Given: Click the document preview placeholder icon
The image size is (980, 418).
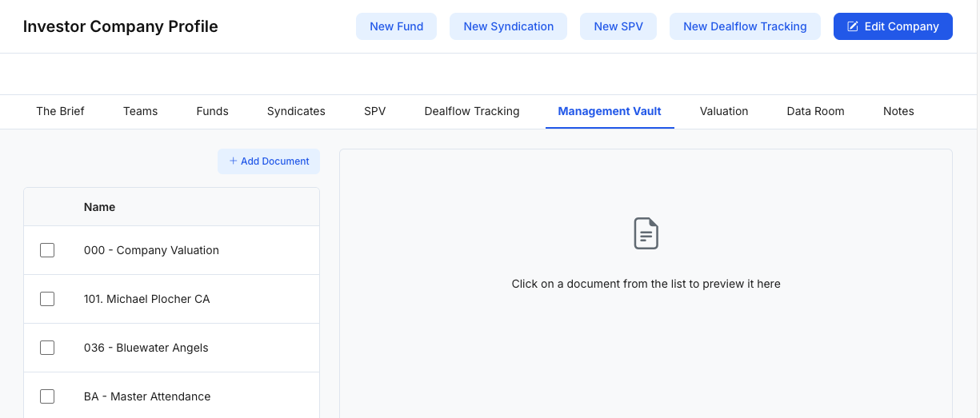Looking at the screenshot, I should (x=646, y=233).
